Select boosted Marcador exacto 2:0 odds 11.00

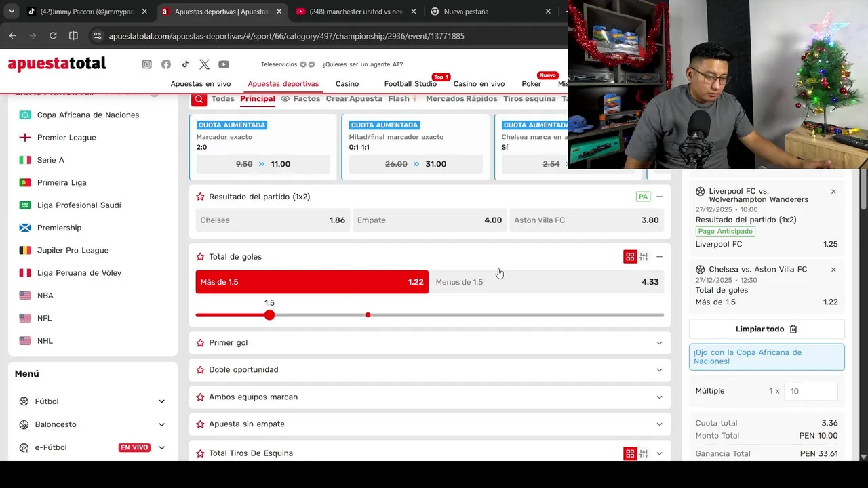click(263, 164)
